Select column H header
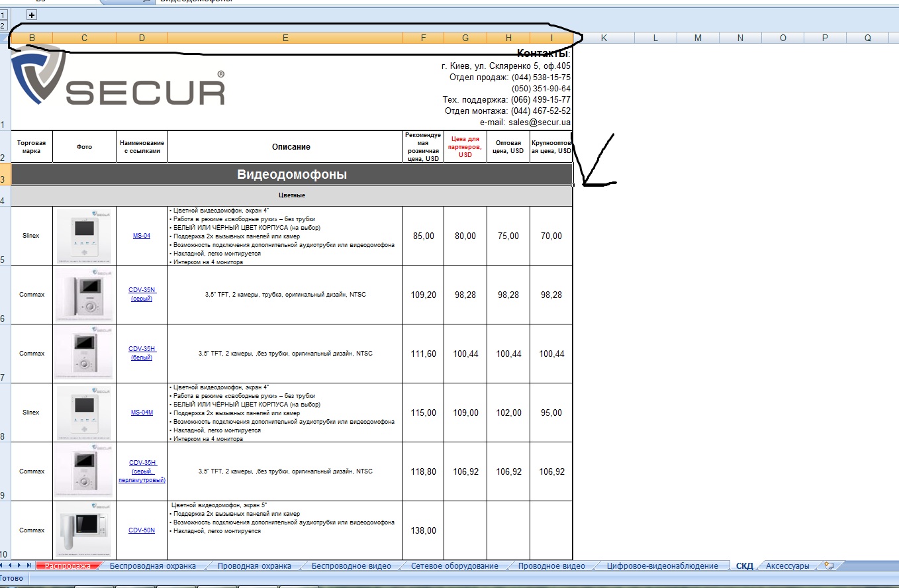This screenshot has width=899, height=588. click(x=508, y=38)
